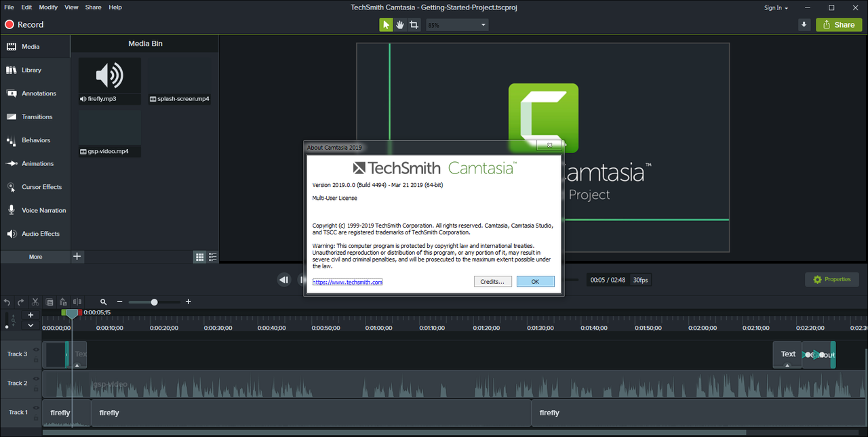The width and height of the screenshot is (868, 437).
Task: Hide Track 2 with its eye icon
Action: tap(37, 379)
